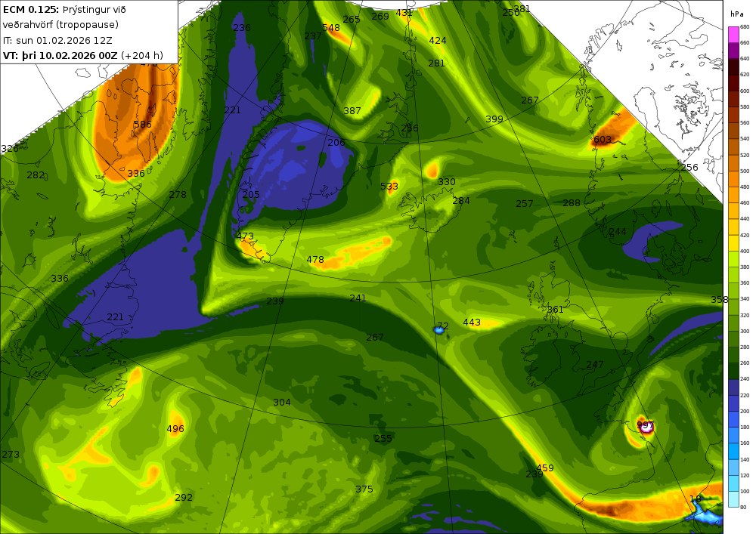Screen dimensions: 756x534
Task: Click the 496 label in the lower left
Action: coord(175,428)
